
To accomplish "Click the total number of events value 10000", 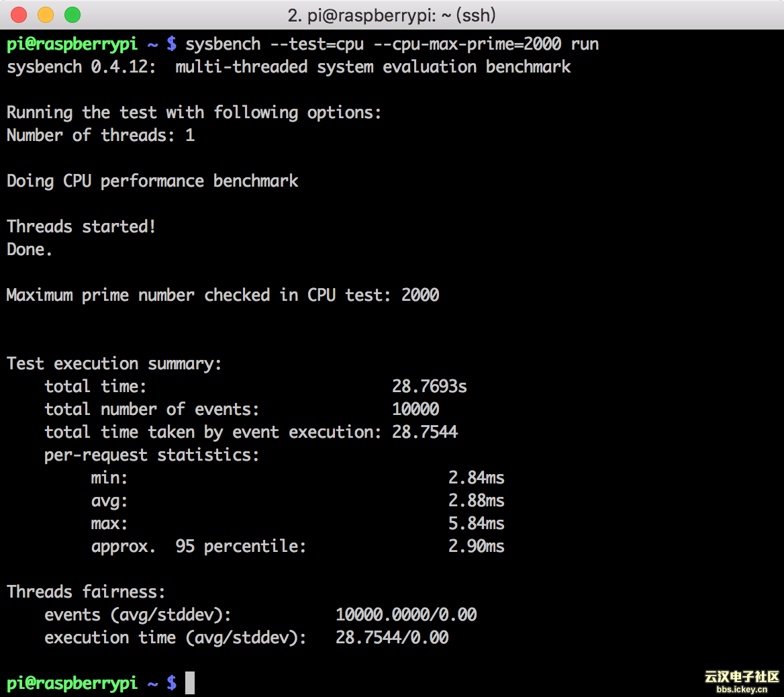I will tap(415, 410).
